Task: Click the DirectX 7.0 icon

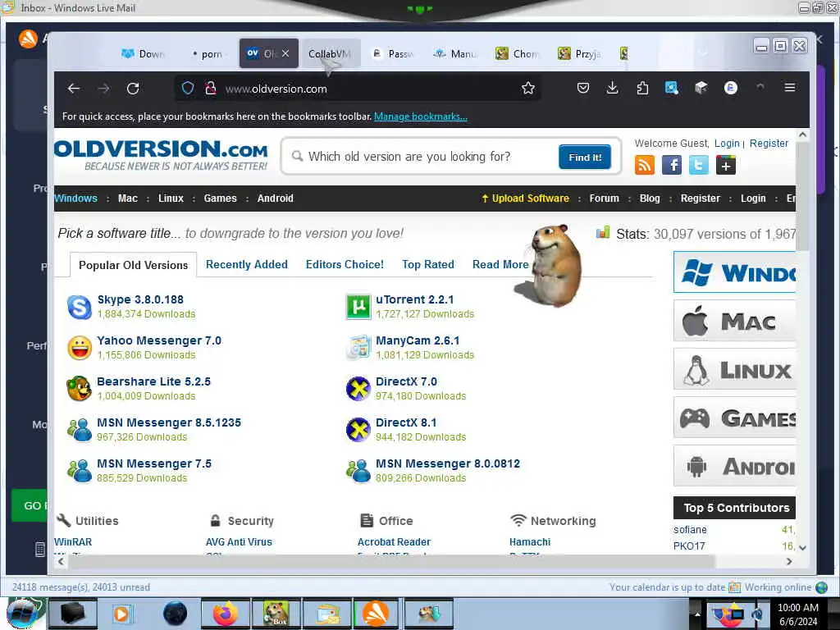Action: click(358, 389)
